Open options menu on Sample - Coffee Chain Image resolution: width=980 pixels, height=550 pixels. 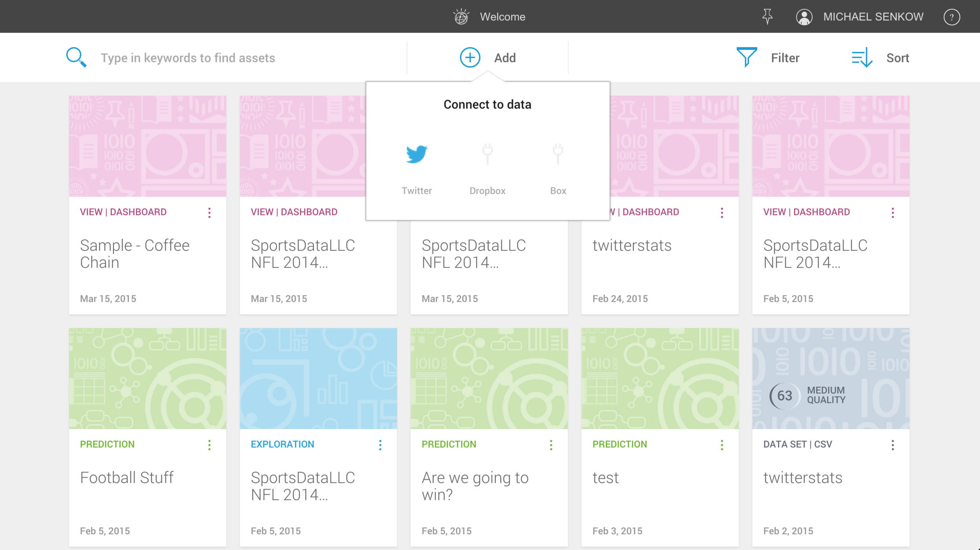click(209, 212)
